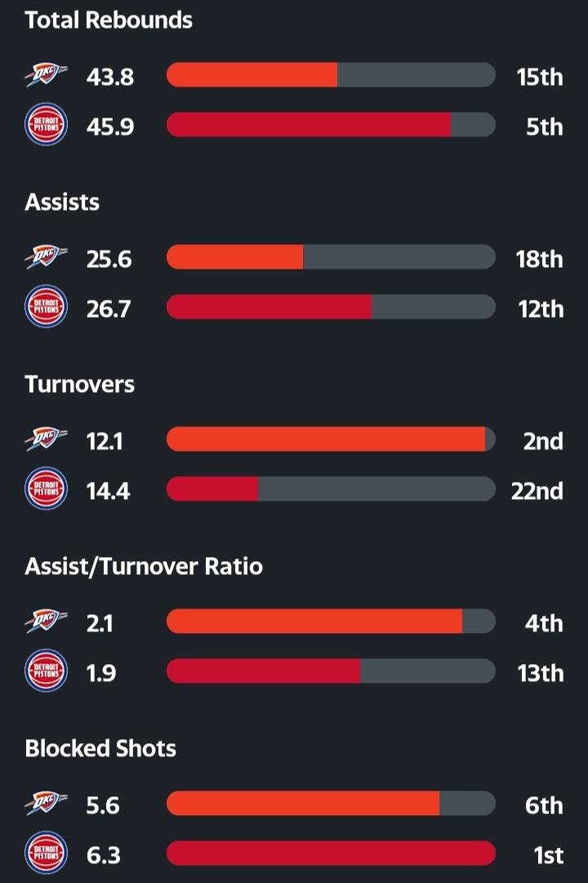Screen dimensions: 588x883
Task: Click the Blocked Shots section title
Action: (100, 748)
